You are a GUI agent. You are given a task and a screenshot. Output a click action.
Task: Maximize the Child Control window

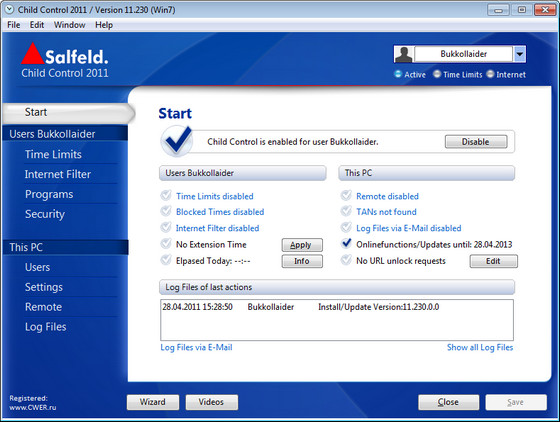click(521, 10)
